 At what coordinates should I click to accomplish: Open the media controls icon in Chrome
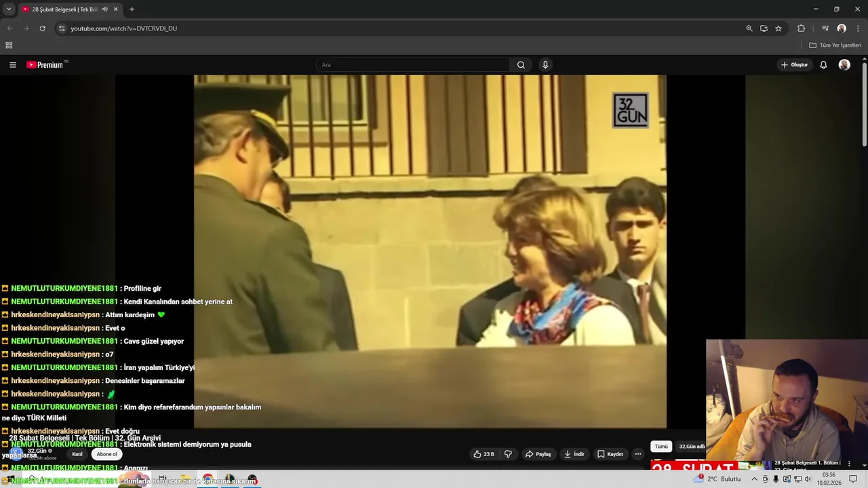(825, 28)
